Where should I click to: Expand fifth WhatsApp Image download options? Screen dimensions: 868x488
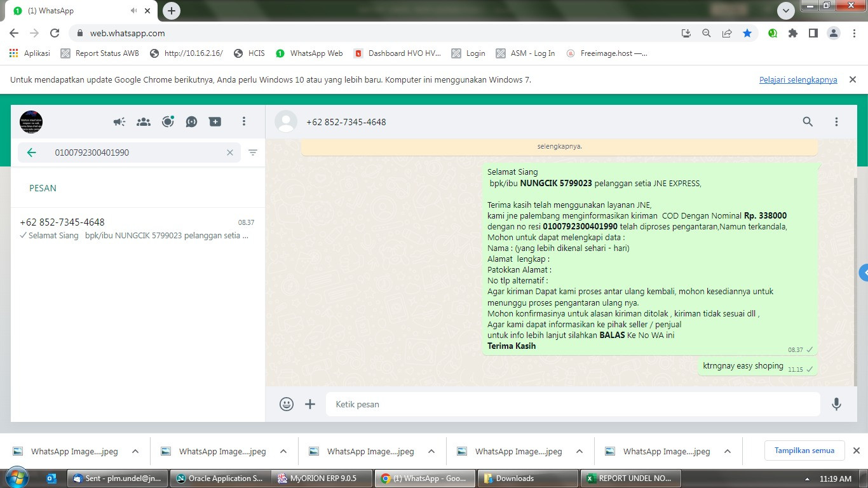[x=728, y=452]
